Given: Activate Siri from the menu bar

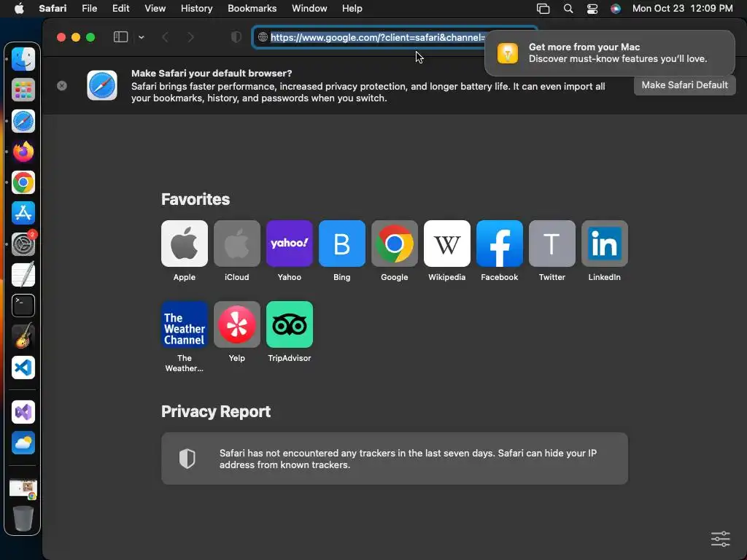Looking at the screenshot, I should (616, 9).
